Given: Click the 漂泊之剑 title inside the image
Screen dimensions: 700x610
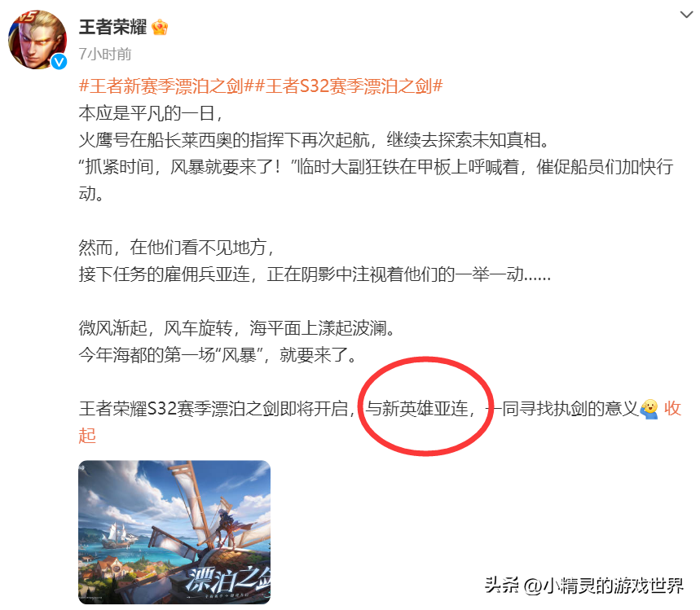Looking at the screenshot, I should tap(227, 580).
